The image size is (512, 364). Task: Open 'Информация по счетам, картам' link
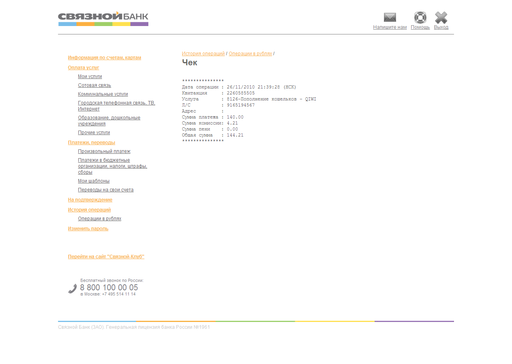click(x=104, y=58)
